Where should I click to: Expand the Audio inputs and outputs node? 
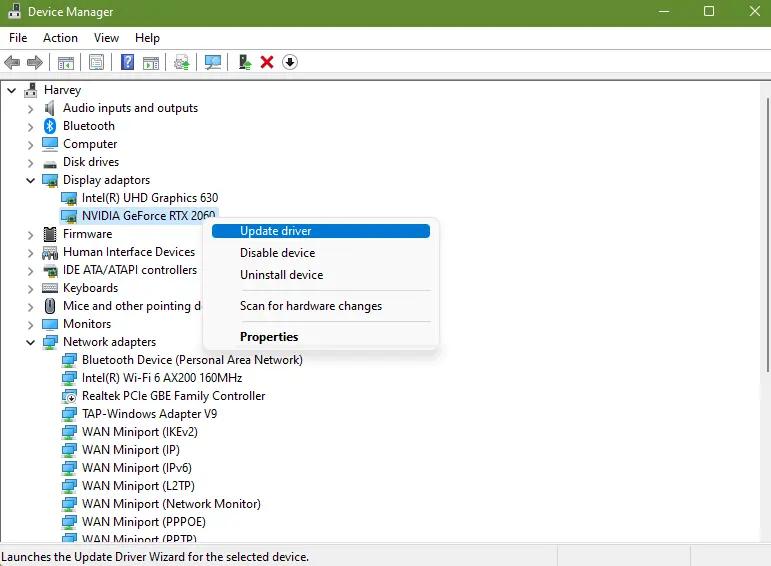pyautogui.click(x=30, y=108)
